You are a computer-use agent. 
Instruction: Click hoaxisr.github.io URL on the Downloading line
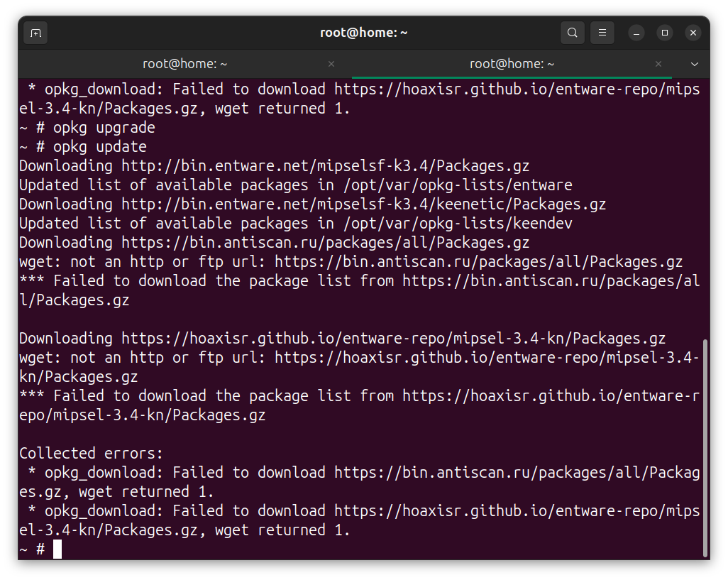pyautogui.click(x=393, y=339)
